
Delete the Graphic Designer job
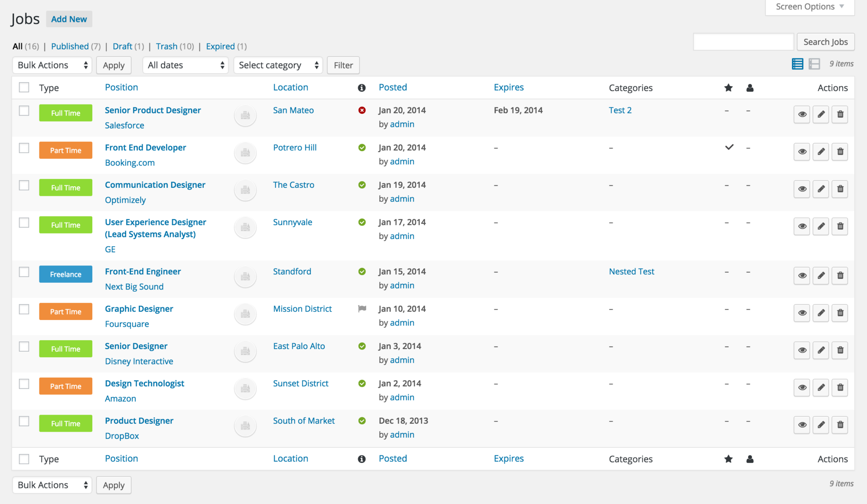[840, 313]
